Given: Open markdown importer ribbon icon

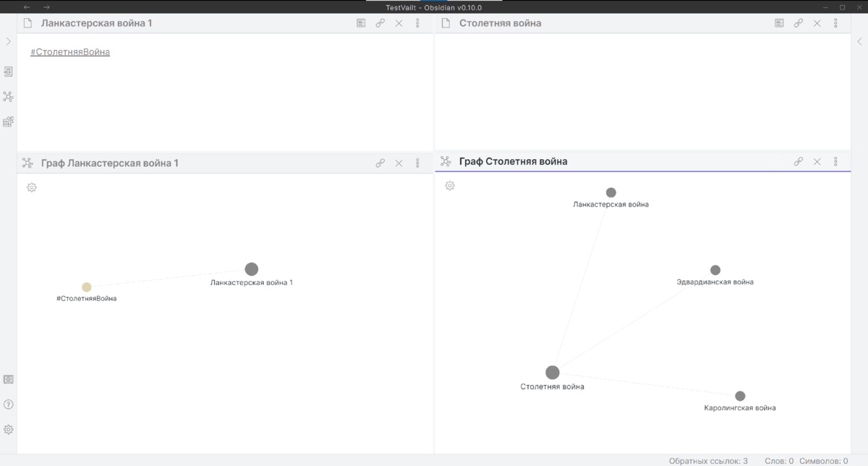Looking at the screenshot, I should tap(8, 122).
